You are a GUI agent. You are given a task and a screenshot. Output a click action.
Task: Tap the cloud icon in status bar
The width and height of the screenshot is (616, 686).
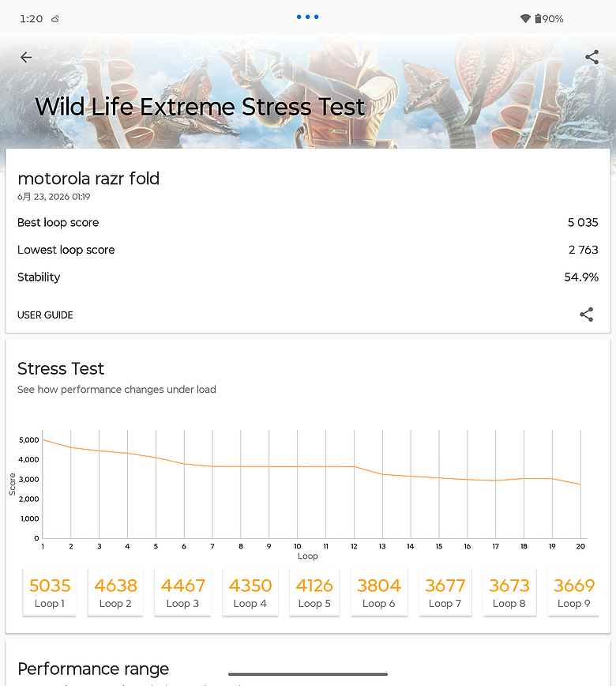[55, 19]
